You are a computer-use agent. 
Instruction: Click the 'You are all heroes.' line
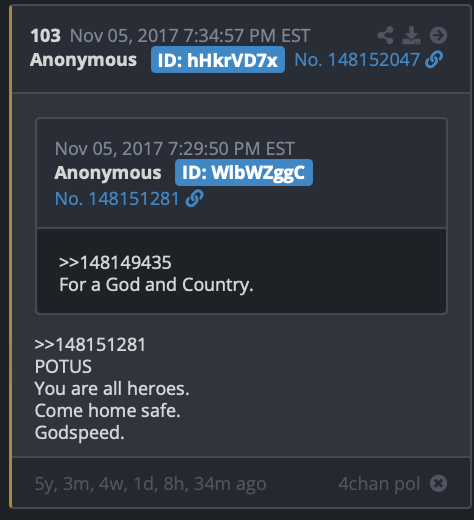(x=112, y=388)
